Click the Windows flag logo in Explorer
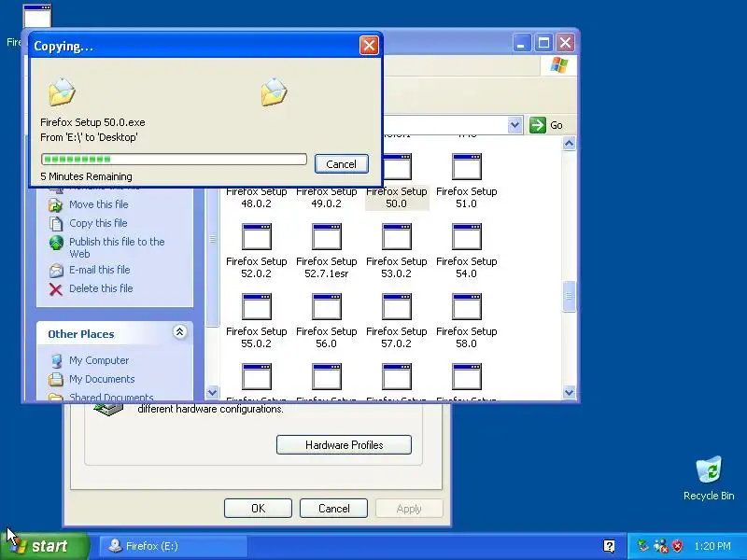This screenshot has width=747, height=560. (x=558, y=65)
